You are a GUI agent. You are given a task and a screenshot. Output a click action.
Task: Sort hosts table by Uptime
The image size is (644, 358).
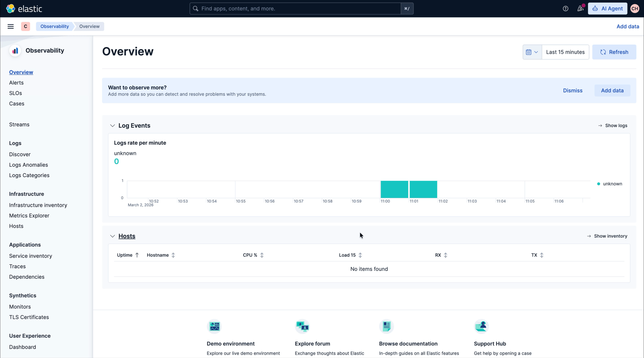128,255
